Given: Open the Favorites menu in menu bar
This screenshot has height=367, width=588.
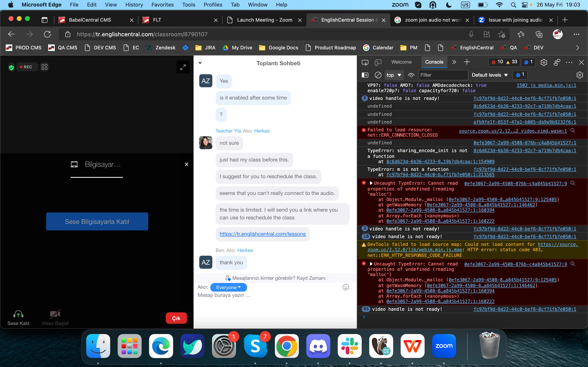Looking at the screenshot, I should pyautogui.click(x=162, y=5).
